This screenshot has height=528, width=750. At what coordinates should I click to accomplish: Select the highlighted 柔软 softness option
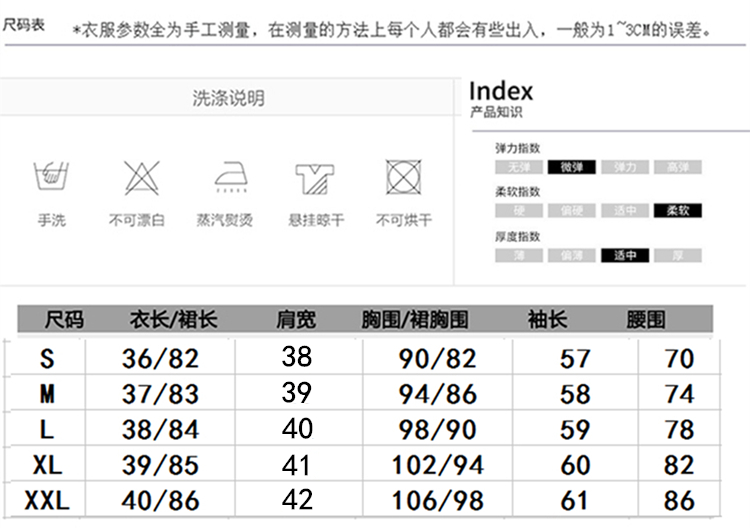[678, 211]
